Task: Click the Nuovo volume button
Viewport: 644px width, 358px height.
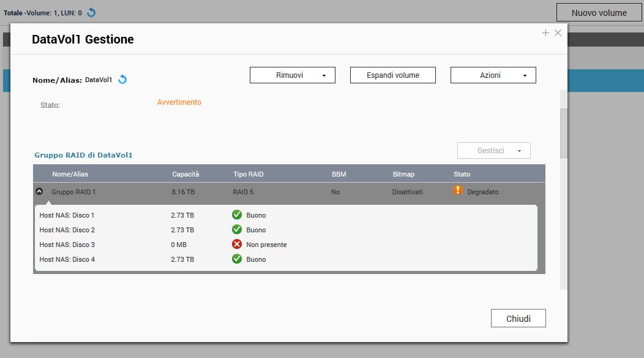Action: (599, 13)
